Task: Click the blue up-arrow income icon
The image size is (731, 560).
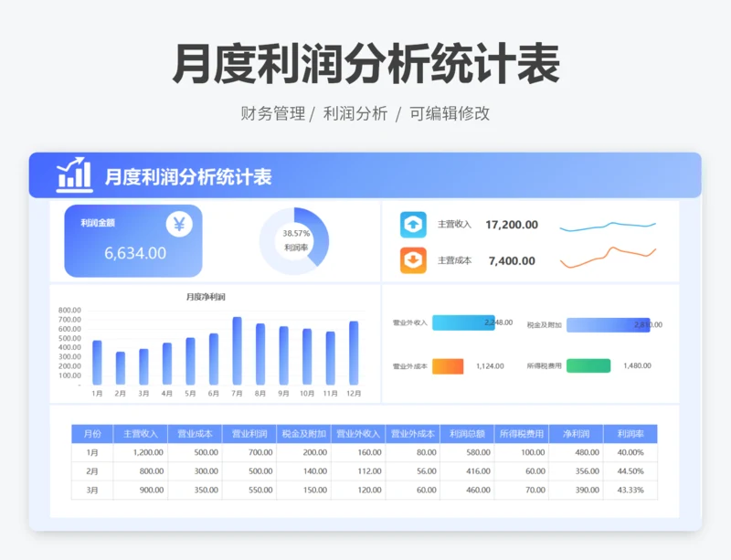Action: tap(413, 225)
